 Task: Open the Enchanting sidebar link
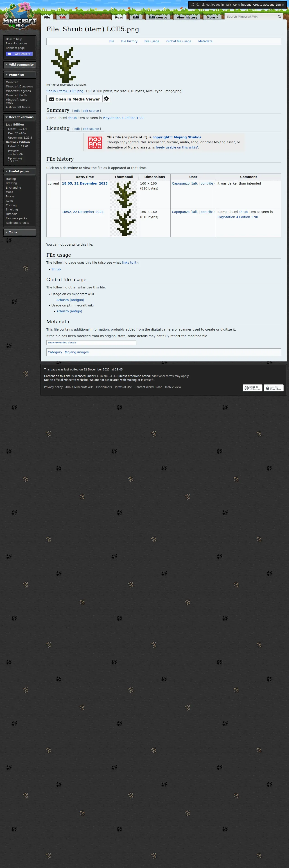point(13,188)
